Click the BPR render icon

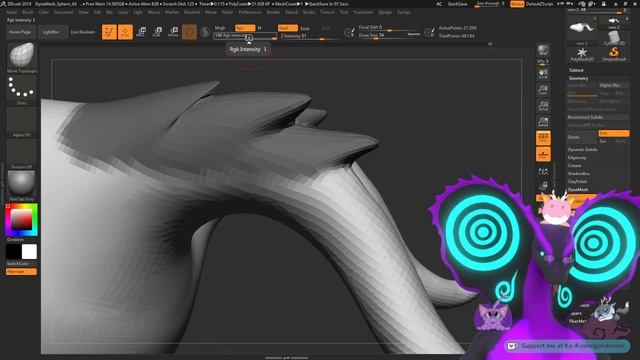point(543,50)
